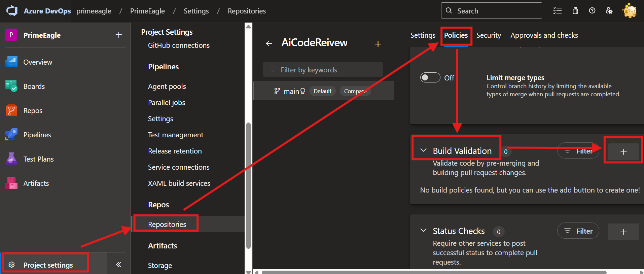This screenshot has height=274, width=644.
Task: Open GitHub connections settings
Action: coord(179,45)
